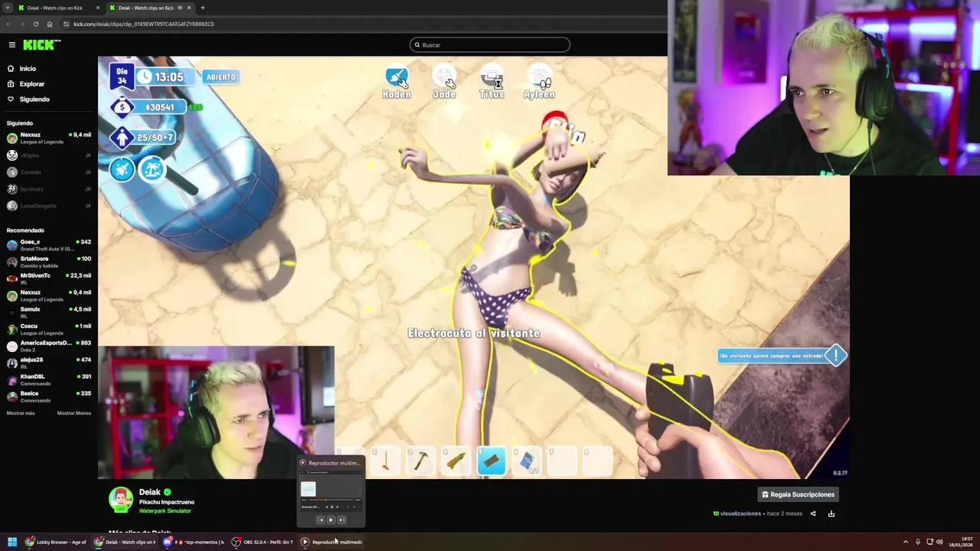The height and width of the screenshot is (551, 980).
Task: Open recommended channel Beelce
Action: pos(47,396)
